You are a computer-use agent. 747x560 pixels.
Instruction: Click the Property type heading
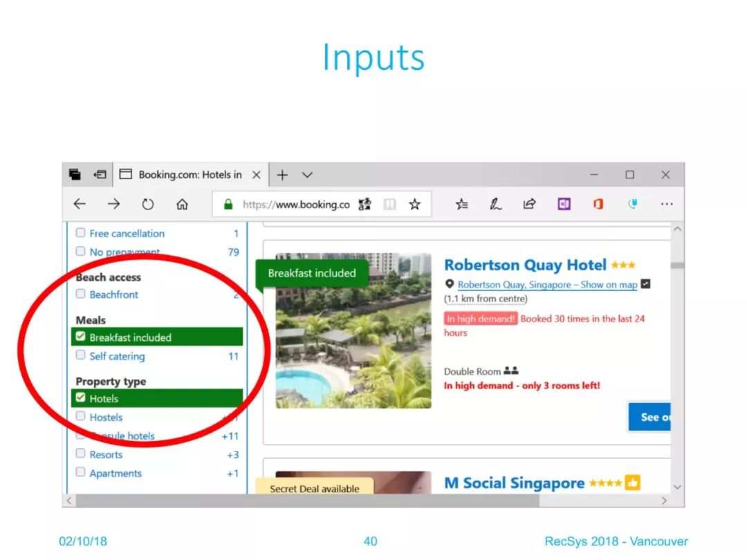point(111,382)
